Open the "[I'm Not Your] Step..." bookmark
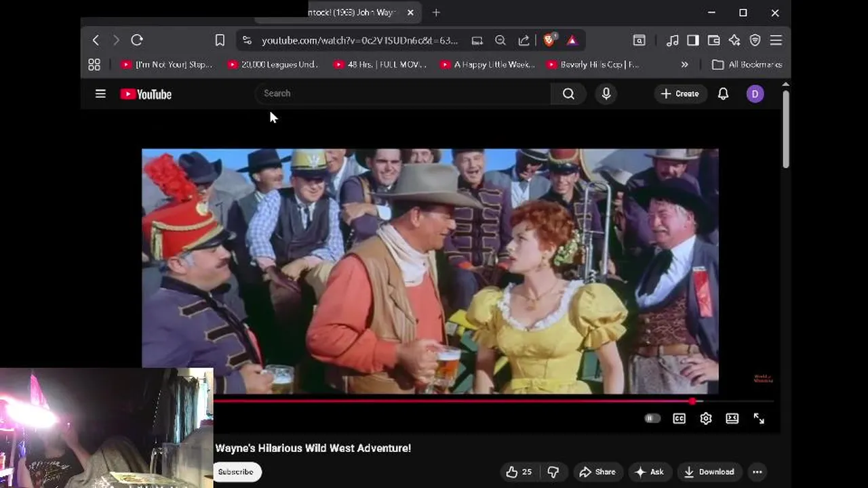This screenshot has height=488, width=868. coord(167,64)
